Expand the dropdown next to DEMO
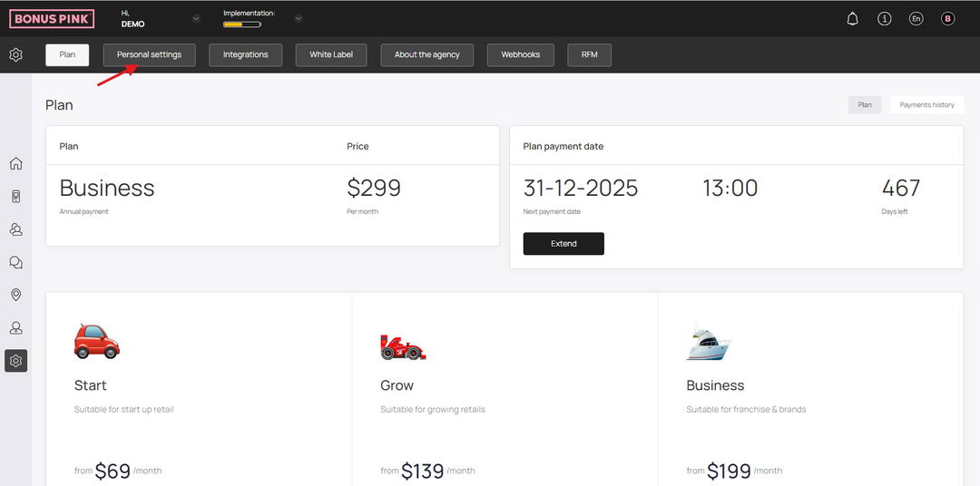The image size is (980, 486). click(196, 18)
